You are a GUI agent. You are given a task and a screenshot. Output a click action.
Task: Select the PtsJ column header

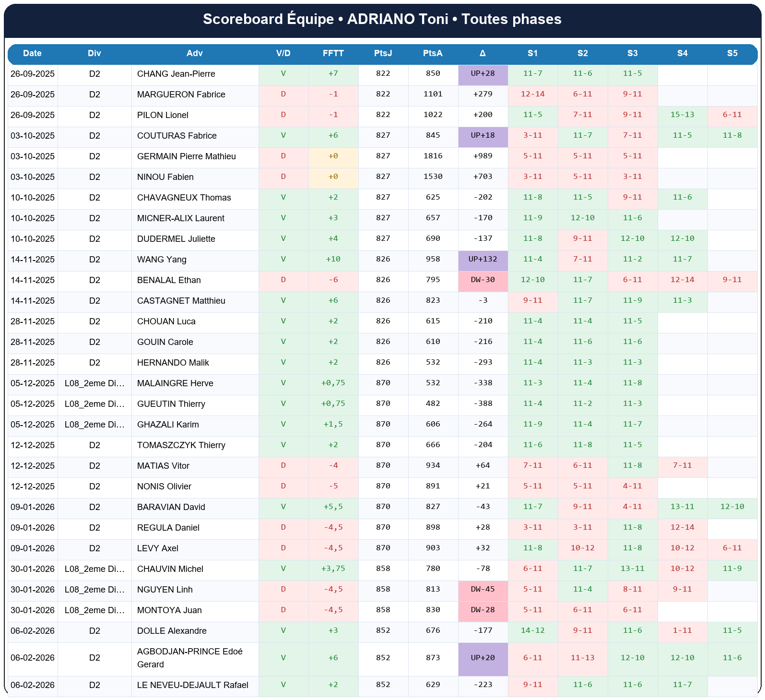click(383, 53)
